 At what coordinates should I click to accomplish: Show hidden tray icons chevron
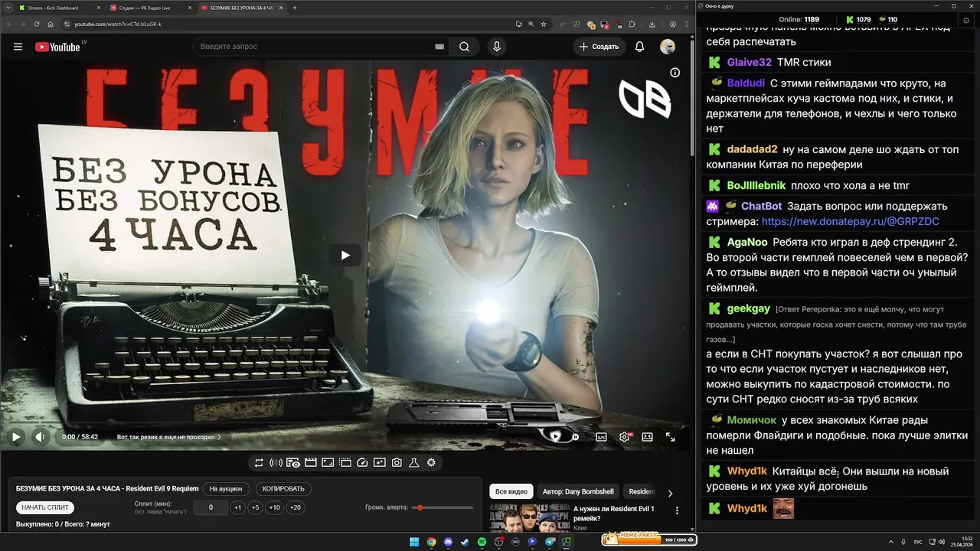(891, 542)
